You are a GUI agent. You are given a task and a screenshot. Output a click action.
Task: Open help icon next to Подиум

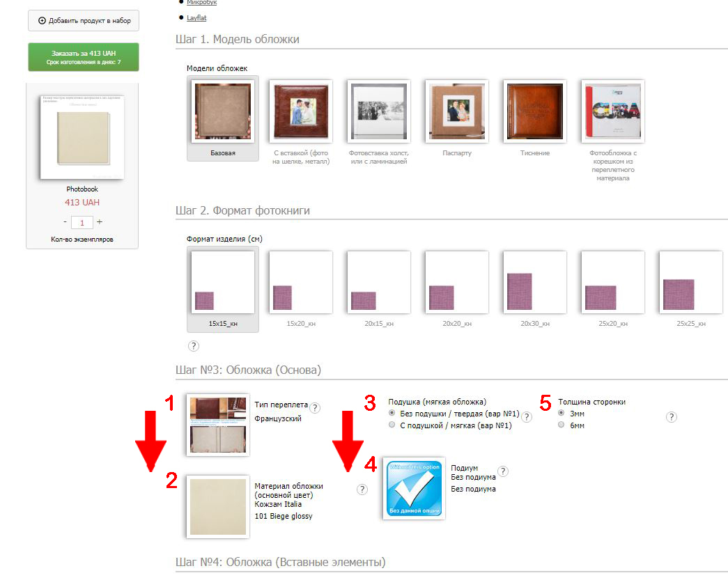[x=503, y=471]
